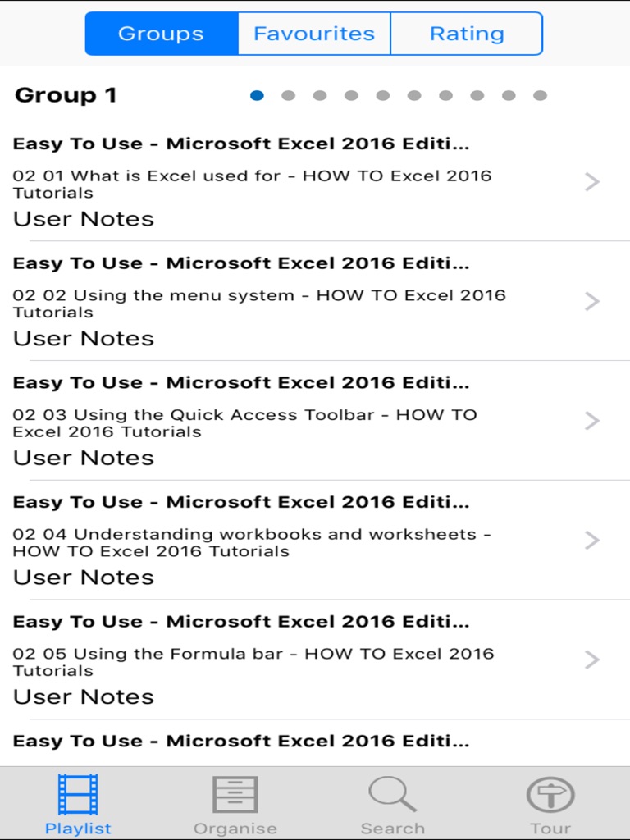Edit User Notes under Formula bar lesson
This screenshot has width=630, height=840.
84,696
